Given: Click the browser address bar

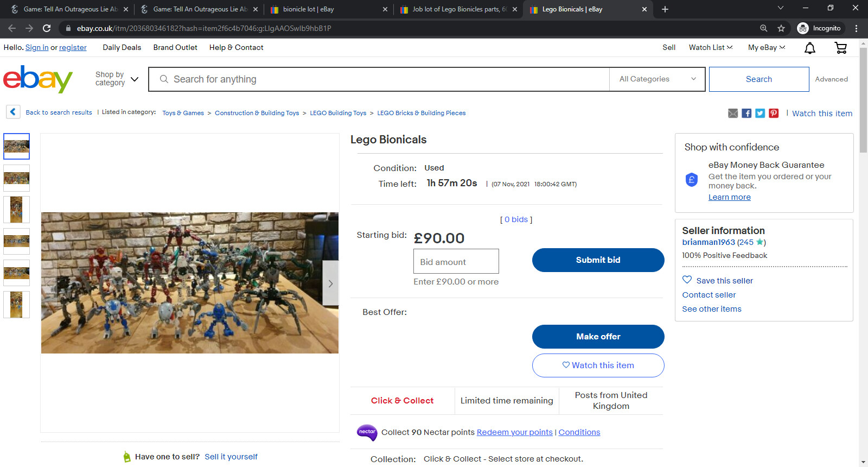Looking at the screenshot, I should pos(407,28).
